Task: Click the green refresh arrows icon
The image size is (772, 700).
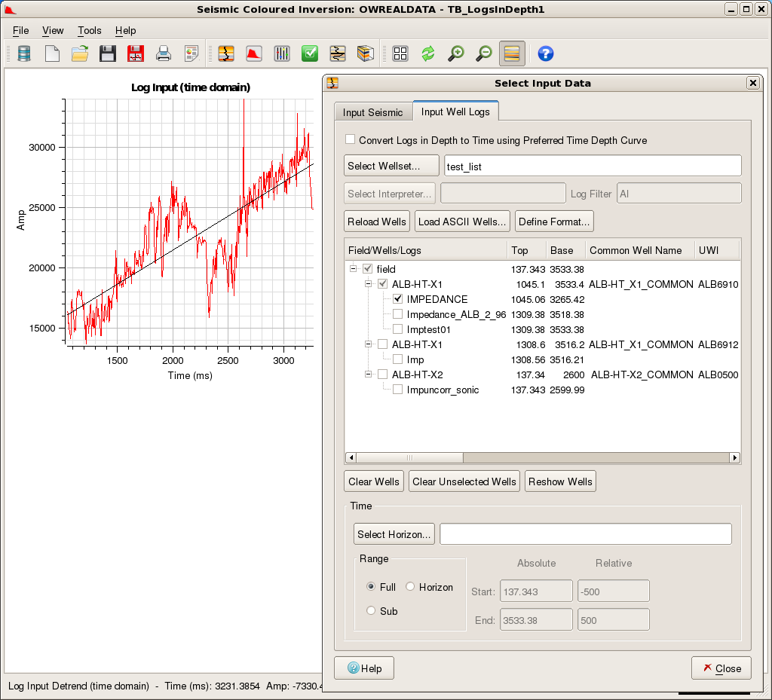Action: 428,53
